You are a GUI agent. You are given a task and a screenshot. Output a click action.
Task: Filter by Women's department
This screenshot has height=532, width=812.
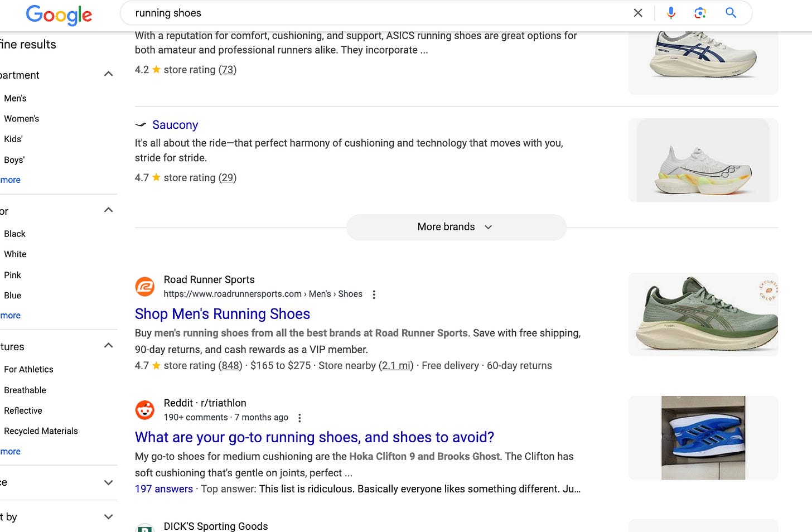(x=21, y=118)
